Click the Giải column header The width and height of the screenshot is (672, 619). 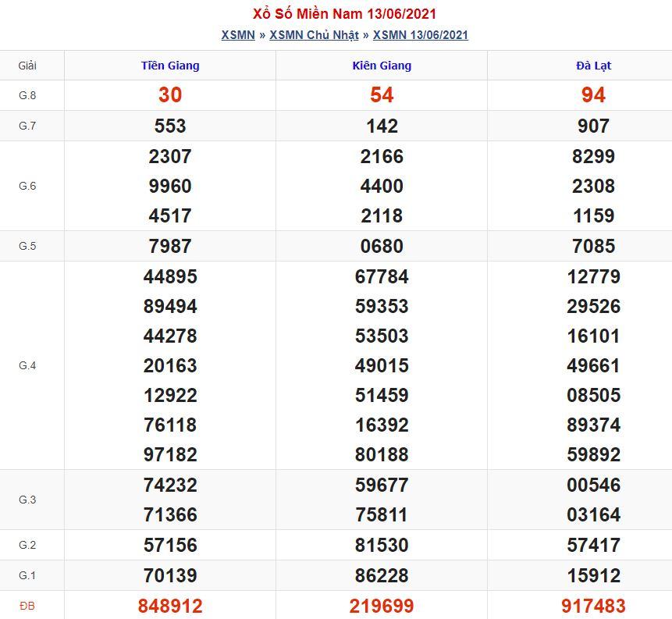pyautogui.click(x=27, y=66)
